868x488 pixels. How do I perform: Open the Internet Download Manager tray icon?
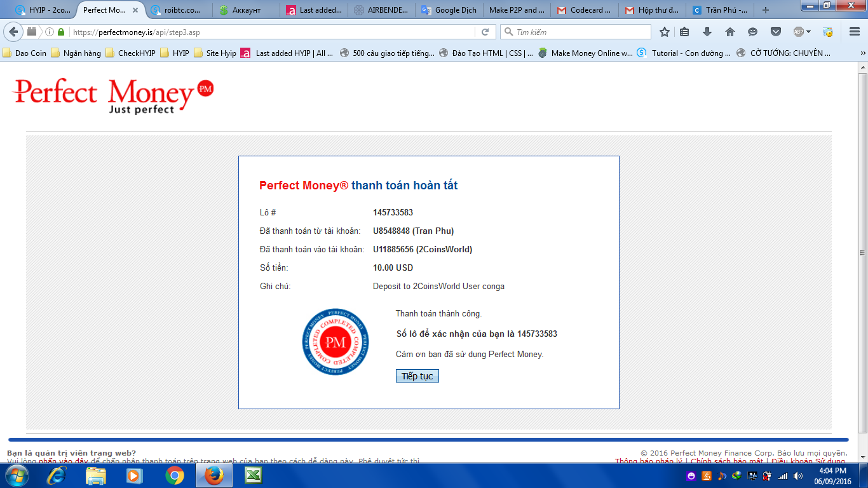click(x=737, y=476)
